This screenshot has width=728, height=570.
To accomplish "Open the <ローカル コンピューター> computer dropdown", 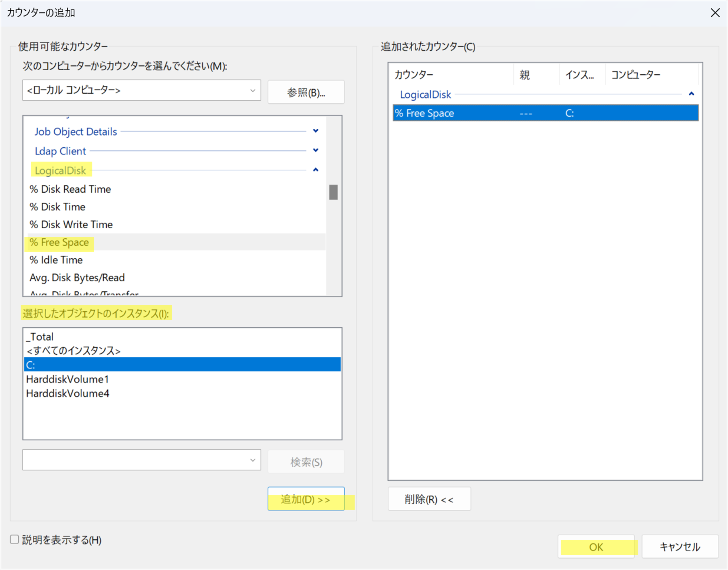I will tap(142, 90).
